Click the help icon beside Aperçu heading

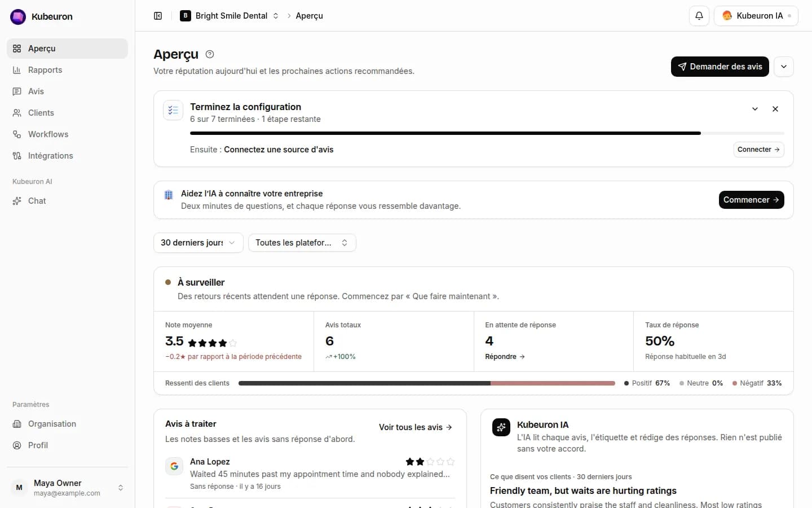point(210,54)
